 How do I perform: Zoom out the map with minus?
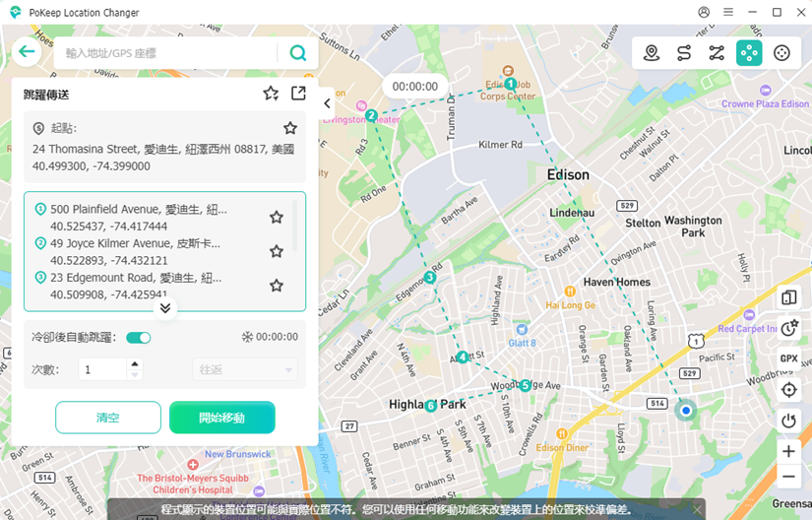click(x=788, y=477)
